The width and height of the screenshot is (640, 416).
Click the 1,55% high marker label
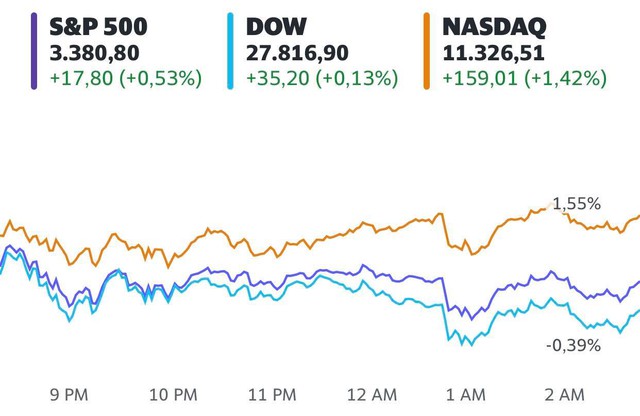pos(576,204)
